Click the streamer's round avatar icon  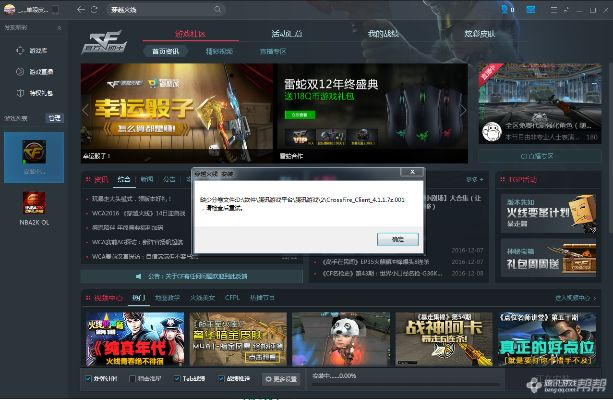(x=491, y=132)
